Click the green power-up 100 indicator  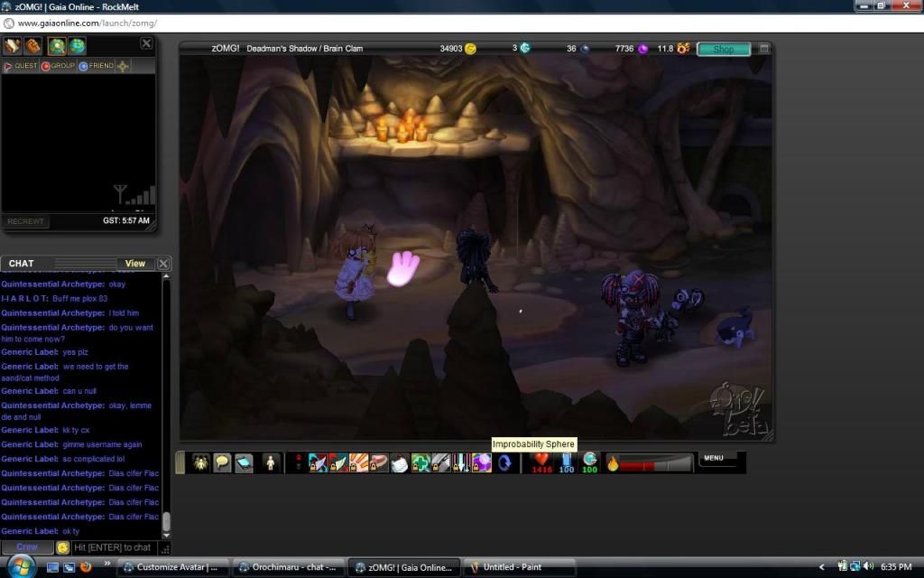pyautogui.click(x=590, y=463)
